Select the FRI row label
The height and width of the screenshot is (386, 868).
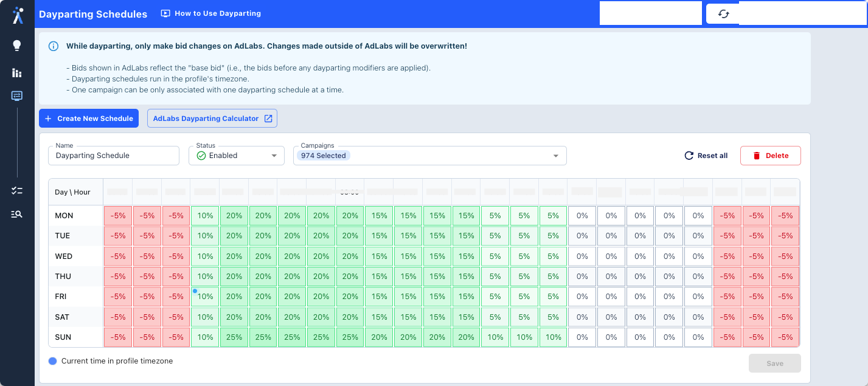(x=61, y=297)
